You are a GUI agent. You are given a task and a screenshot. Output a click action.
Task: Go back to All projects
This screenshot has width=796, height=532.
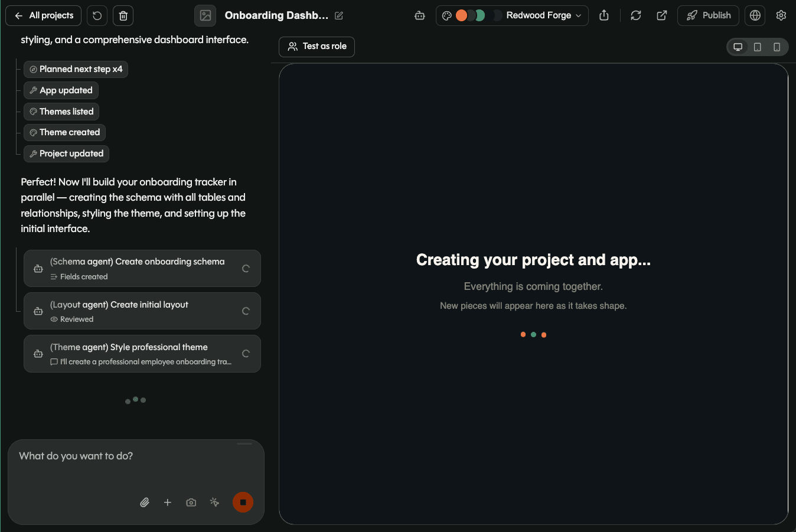point(43,15)
